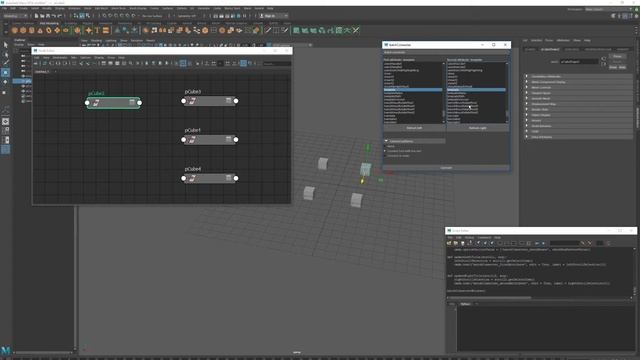Click Script Editor Open Script icon
The width and height of the screenshot is (640, 360).
(x=449, y=243)
